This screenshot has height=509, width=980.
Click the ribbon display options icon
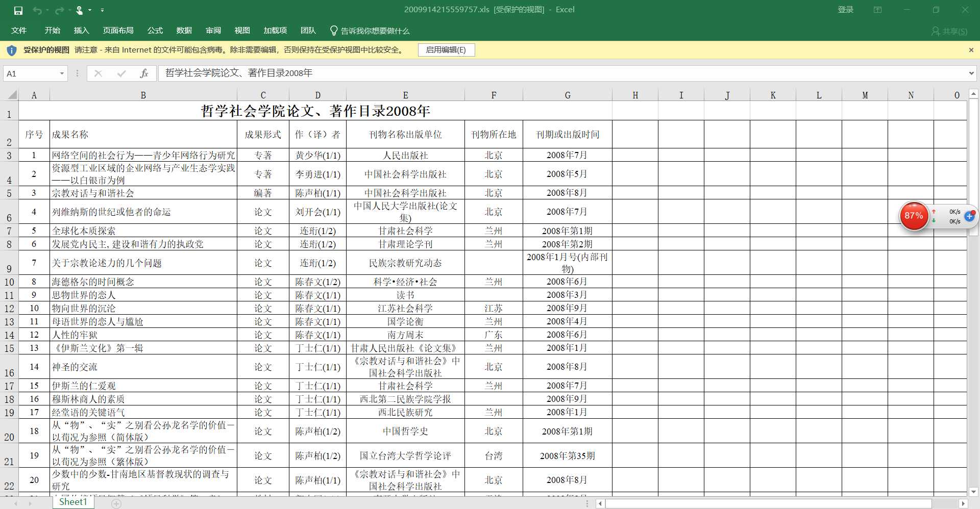click(877, 10)
